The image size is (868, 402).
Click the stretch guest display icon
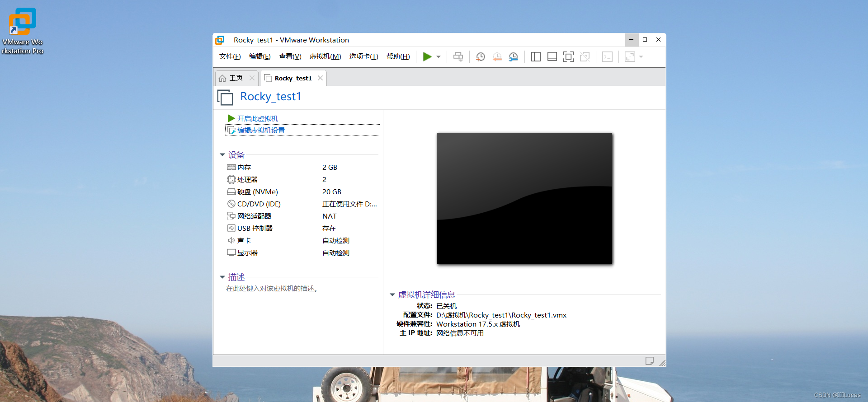[x=630, y=56]
